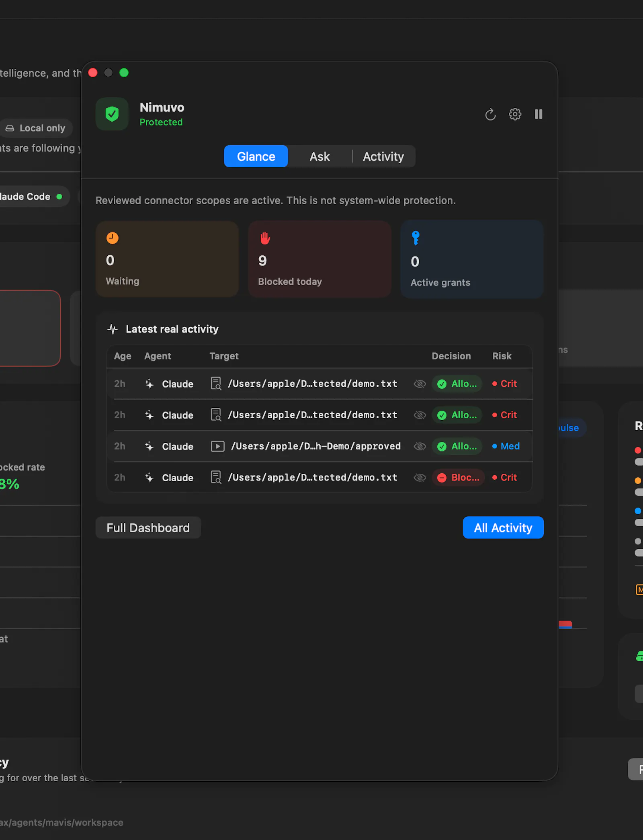
Task: Select the /Users/apple/D…h-Demo/approved target path
Action: tap(316, 446)
